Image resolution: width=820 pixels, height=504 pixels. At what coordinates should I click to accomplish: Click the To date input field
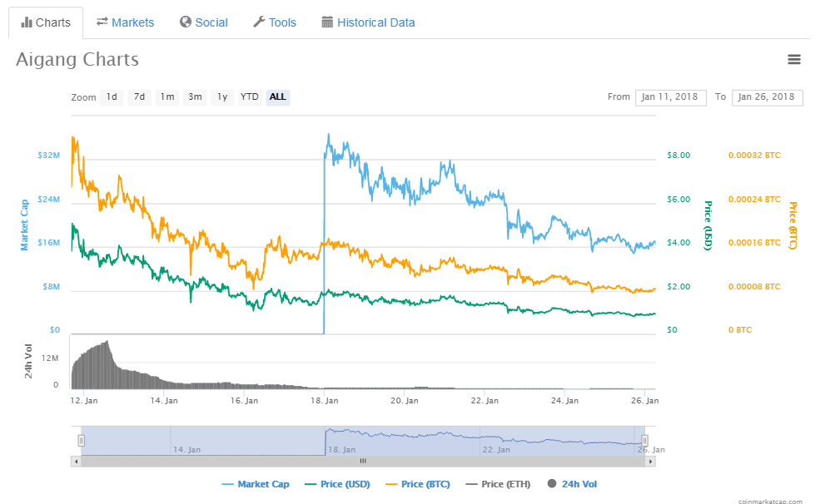coord(767,97)
